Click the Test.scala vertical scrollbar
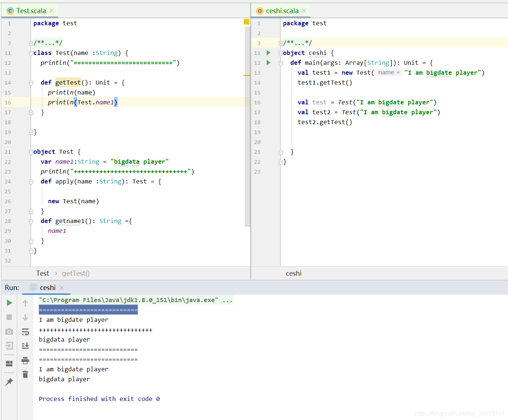Viewport: 508px width, 420px height. 247,126
